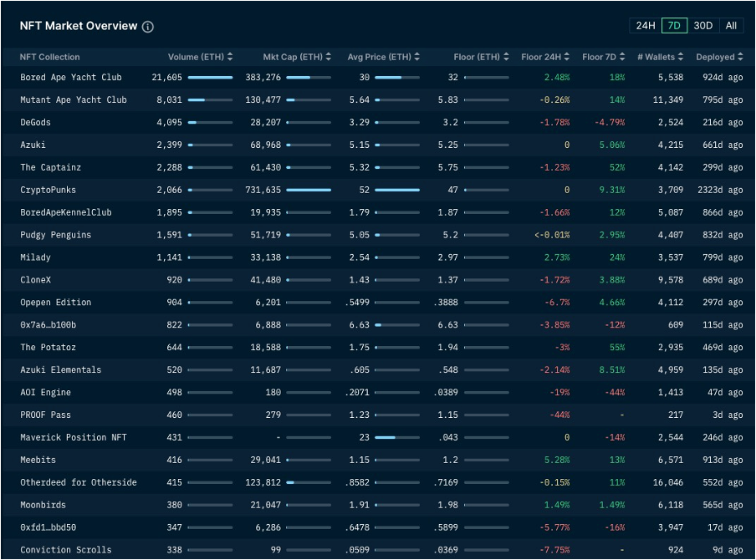Screen dimensions: 756x560
Task: Switch timeframe to 24H
Action: 645,26
